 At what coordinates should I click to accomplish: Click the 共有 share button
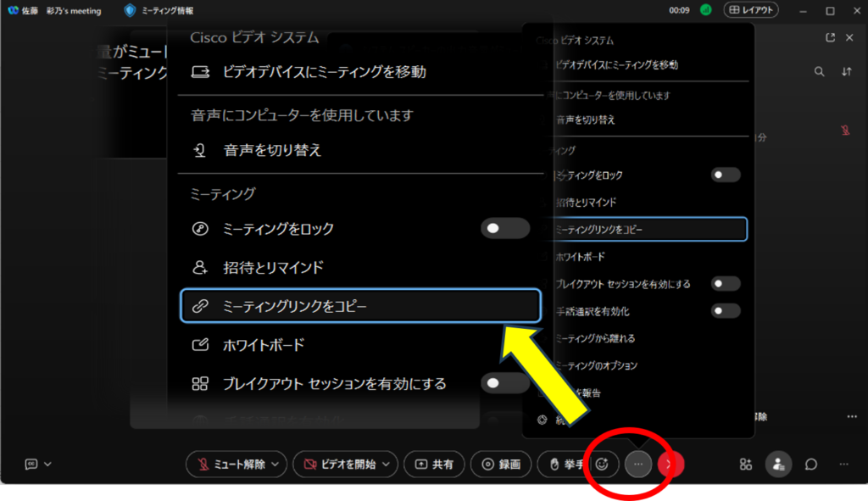coord(434,464)
